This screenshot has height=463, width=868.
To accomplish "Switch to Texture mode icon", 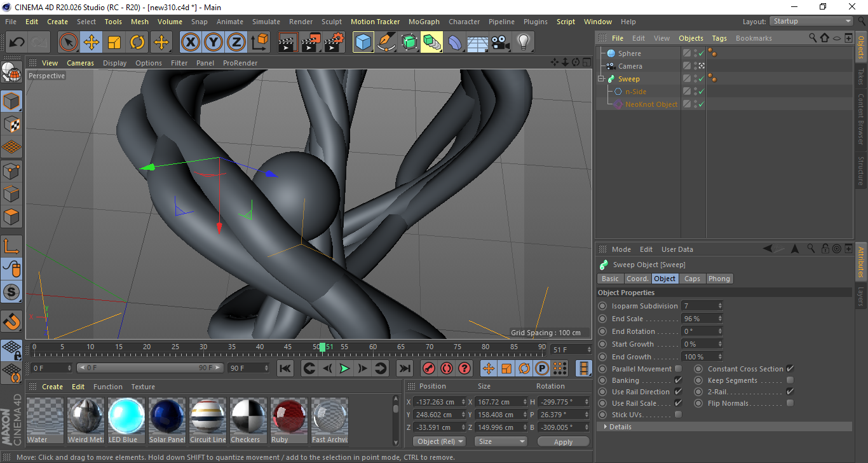I will 11,124.
